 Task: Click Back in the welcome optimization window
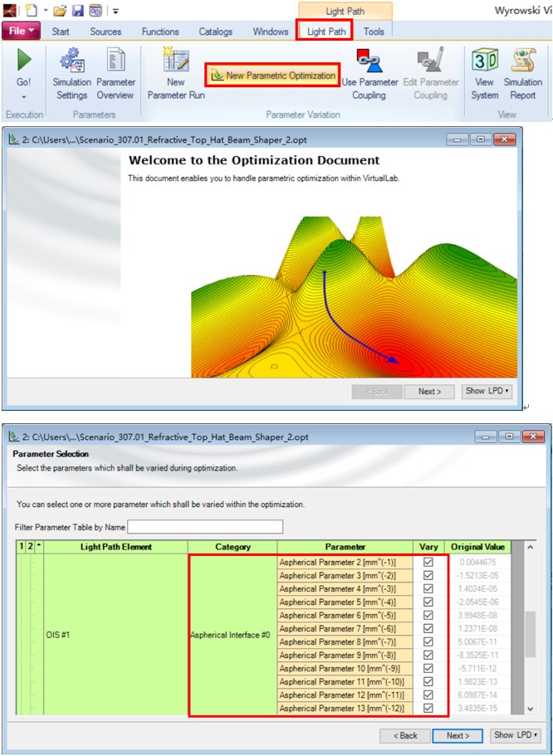[x=377, y=392]
